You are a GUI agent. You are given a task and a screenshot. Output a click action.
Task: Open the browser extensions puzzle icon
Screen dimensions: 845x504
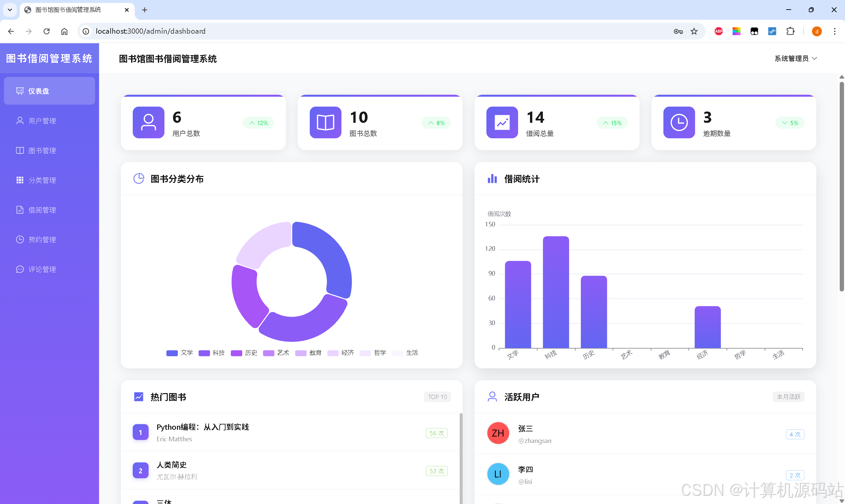coord(790,31)
